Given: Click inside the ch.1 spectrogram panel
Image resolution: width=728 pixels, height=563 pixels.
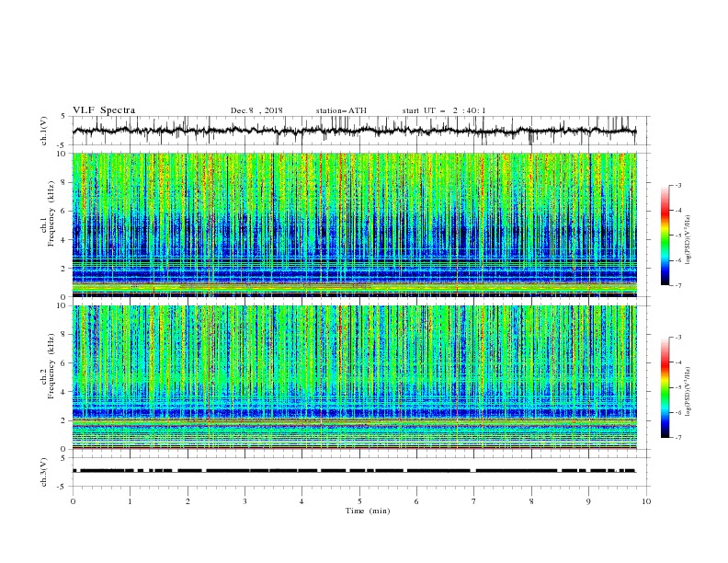Looking at the screenshot, I should point(354,224).
